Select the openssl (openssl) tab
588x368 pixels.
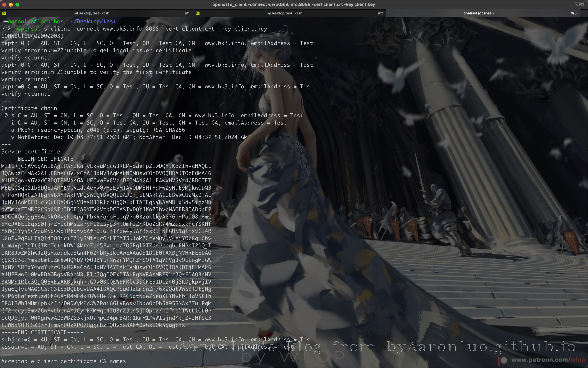coord(478,13)
